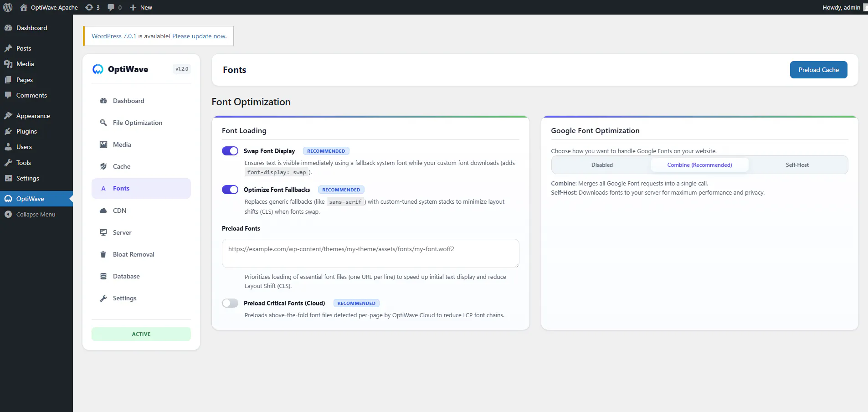Click the File Optimization magnifier icon
868x412 pixels.
tap(103, 123)
